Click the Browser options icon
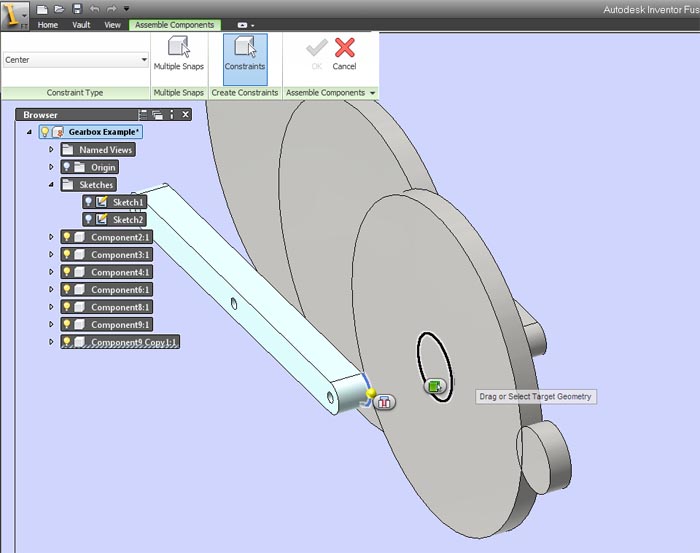The width and height of the screenshot is (700, 553). (x=172, y=115)
